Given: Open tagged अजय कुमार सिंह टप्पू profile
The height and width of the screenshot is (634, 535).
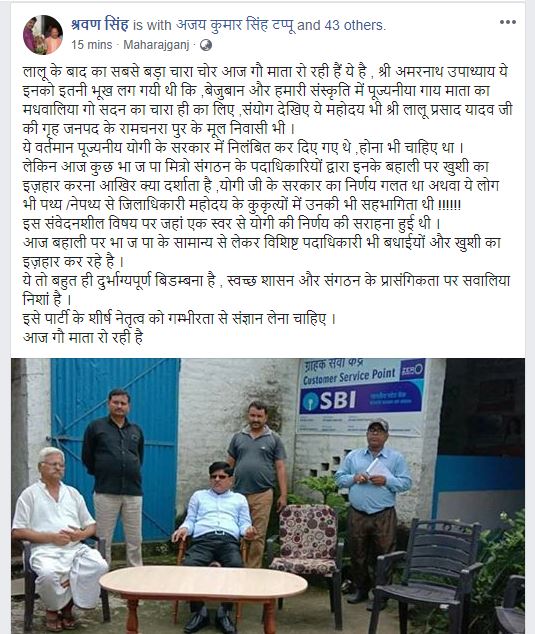Looking at the screenshot, I should (235, 25).
